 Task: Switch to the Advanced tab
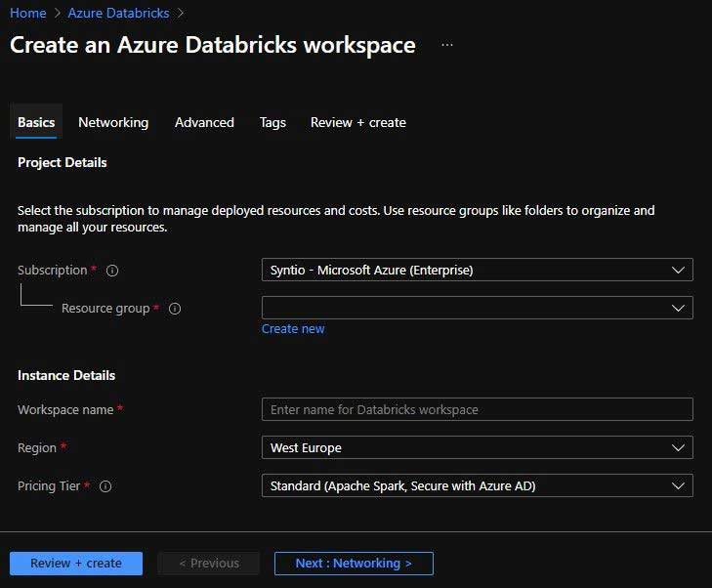(x=204, y=122)
